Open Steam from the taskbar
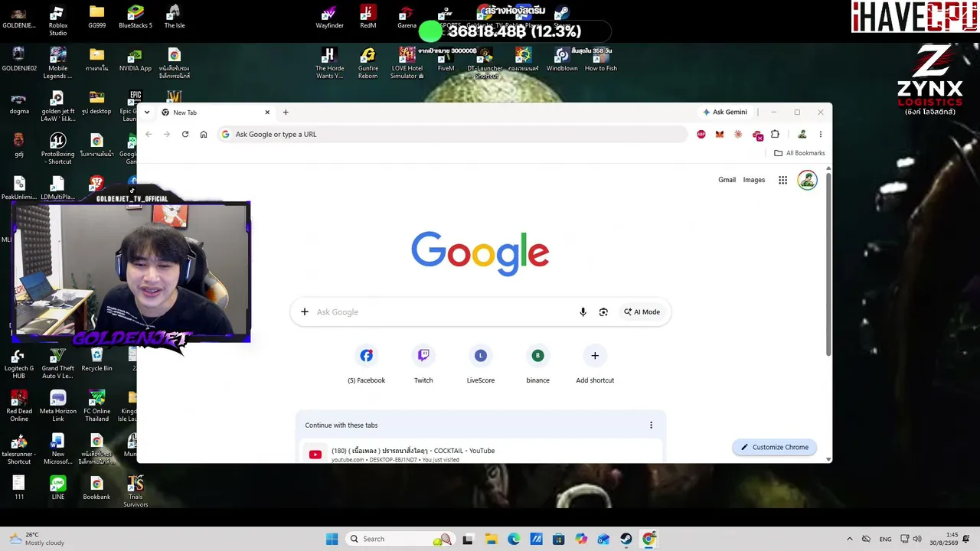Viewport: 980px width, 551px height. coord(626,539)
